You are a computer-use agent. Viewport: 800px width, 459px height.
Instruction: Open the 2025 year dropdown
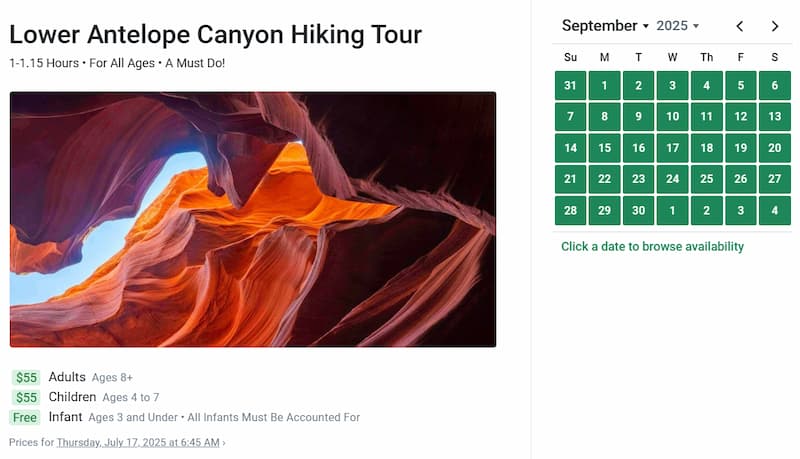pyautogui.click(x=678, y=26)
